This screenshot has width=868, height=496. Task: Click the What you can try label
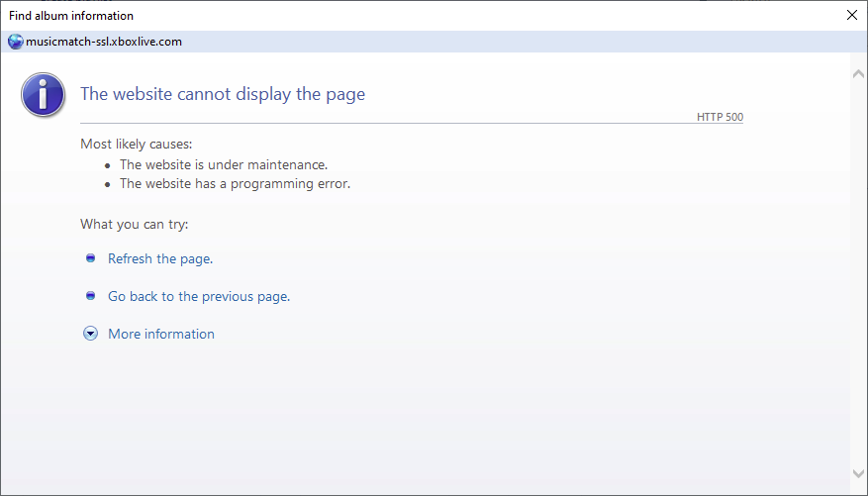click(x=135, y=224)
